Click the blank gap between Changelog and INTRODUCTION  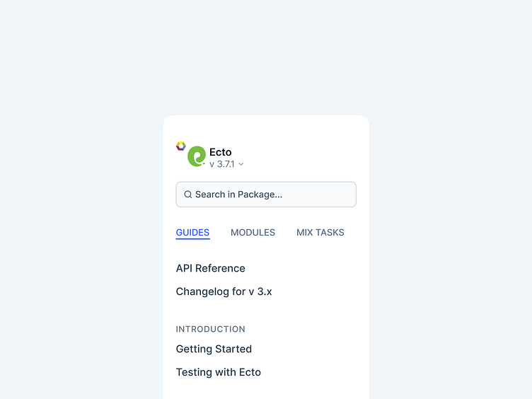pos(266,311)
